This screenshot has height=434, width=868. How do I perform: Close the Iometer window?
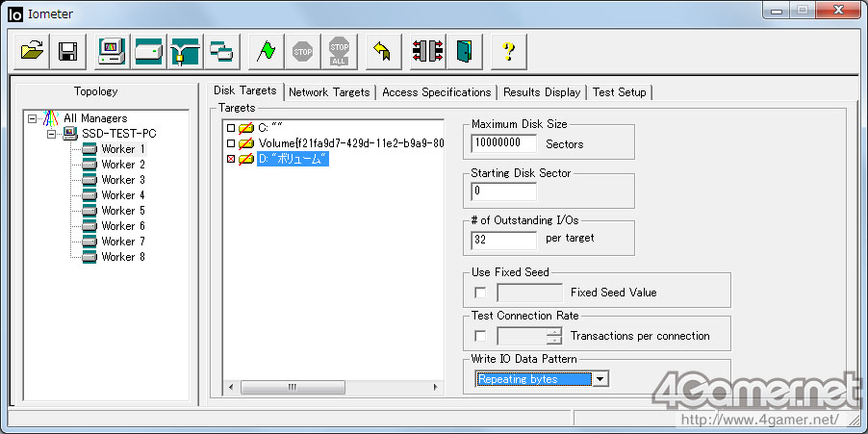click(x=838, y=10)
